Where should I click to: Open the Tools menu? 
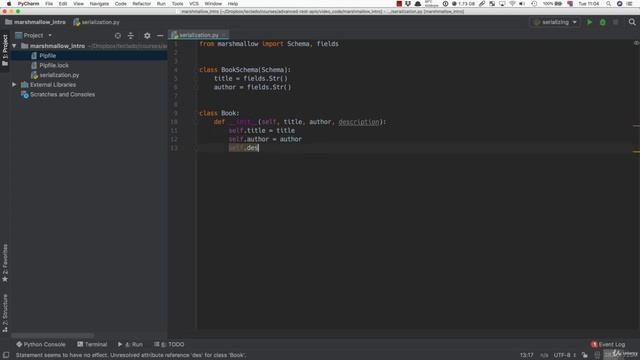pos(177,4)
